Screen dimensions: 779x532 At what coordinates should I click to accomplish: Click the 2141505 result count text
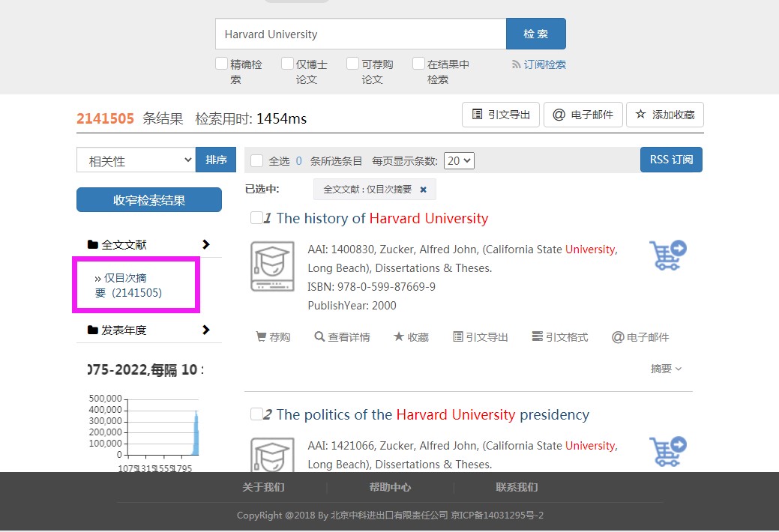click(105, 118)
